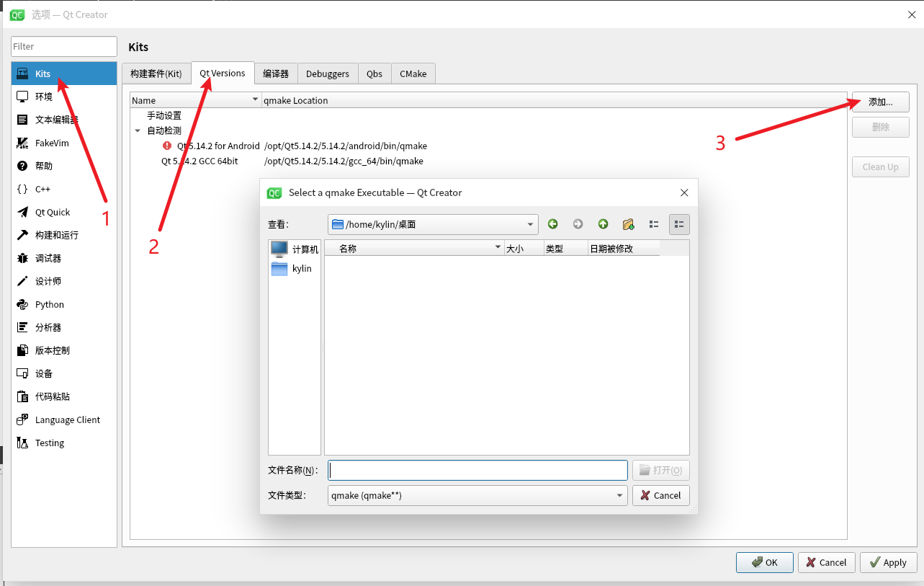Go forward in the file dialog
The height and width of the screenshot is (586, 924).
coord(578,224)
